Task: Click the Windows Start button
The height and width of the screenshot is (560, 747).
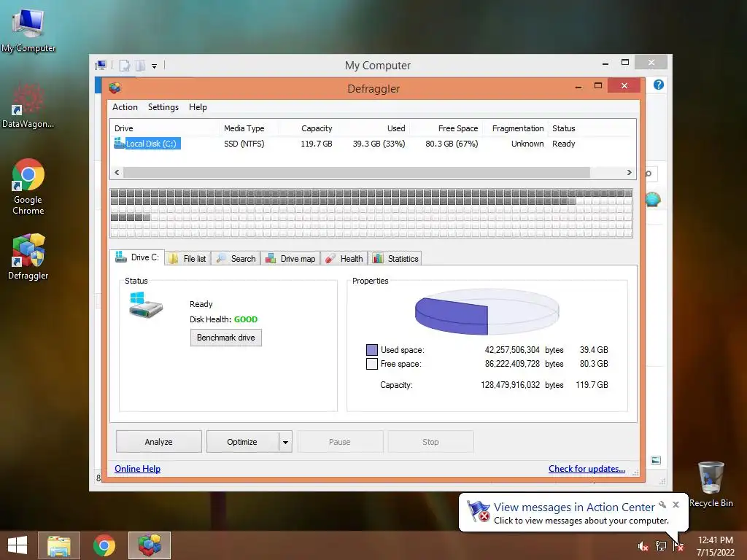Action: tap(18, 545)
